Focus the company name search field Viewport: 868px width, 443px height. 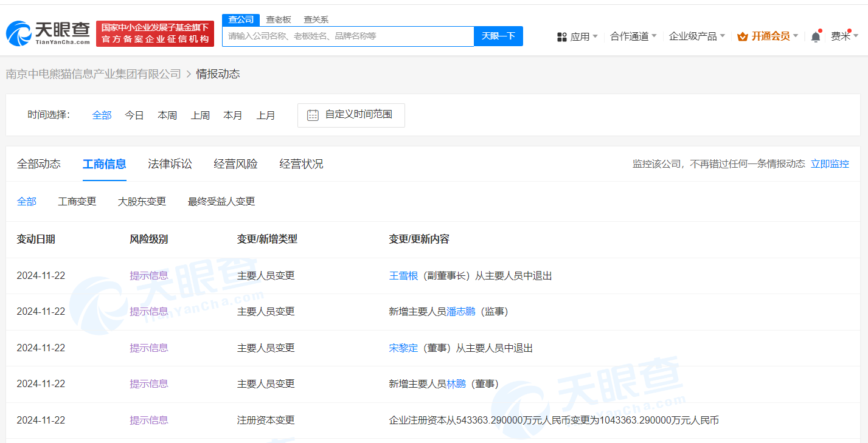click(348, 36)
